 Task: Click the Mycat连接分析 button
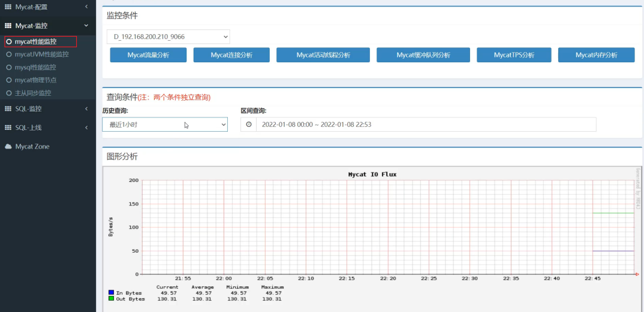(x=231, y=55)
